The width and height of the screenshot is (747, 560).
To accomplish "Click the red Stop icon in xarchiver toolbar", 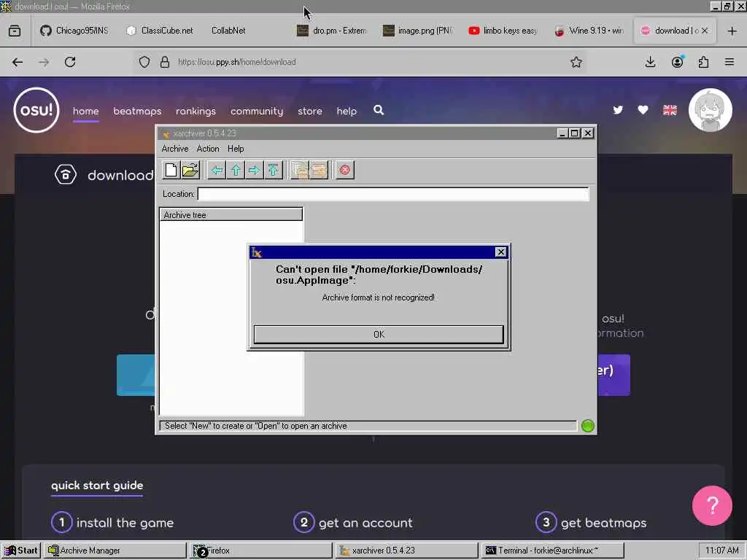I will pos(345,170).
